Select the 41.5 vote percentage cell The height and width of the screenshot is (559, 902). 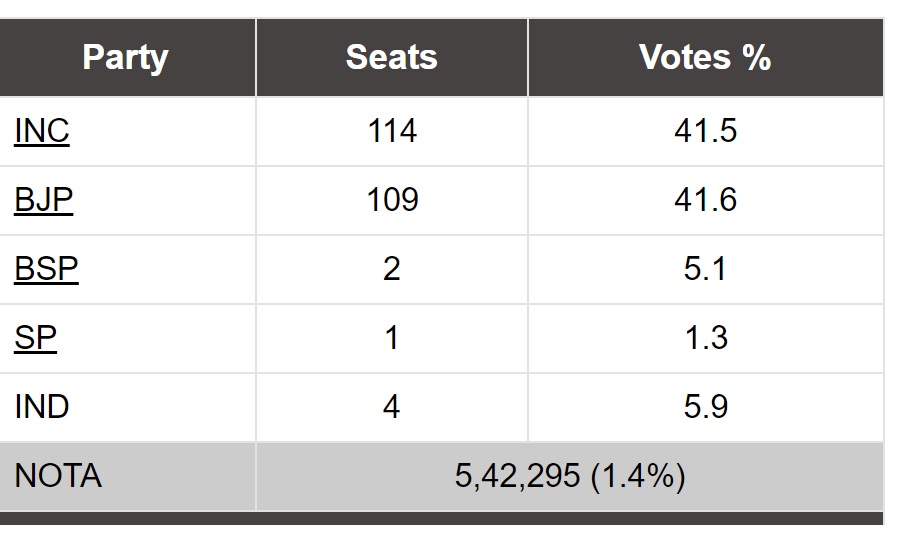(x=705, y=131)
